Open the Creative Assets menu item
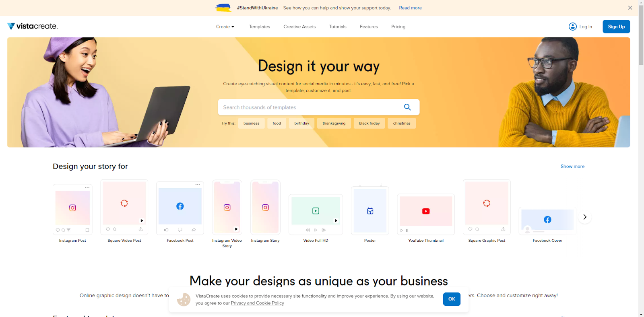The image size is (644, 317). pyautogui.click(x=299, y=27)
